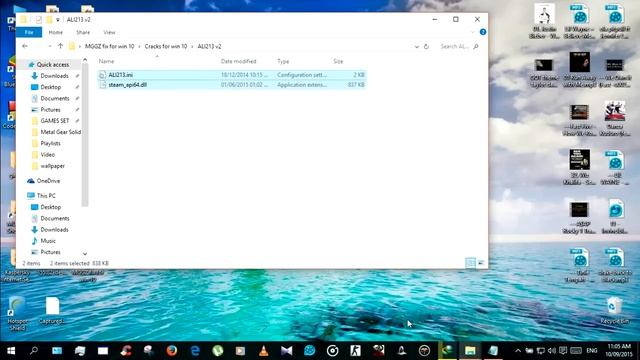Open the volume control in tray
Viewport: 640px width, 360px height.
(552, 351)
